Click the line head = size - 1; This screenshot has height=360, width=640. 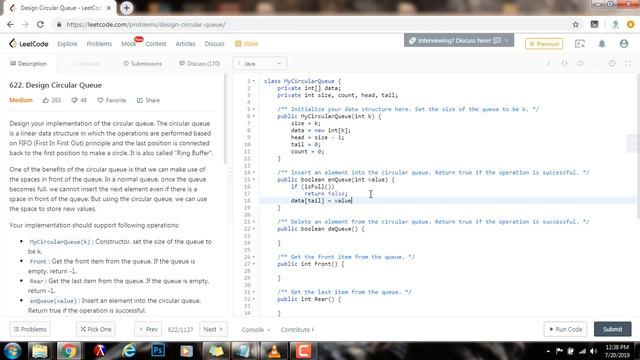click(318, 137)
